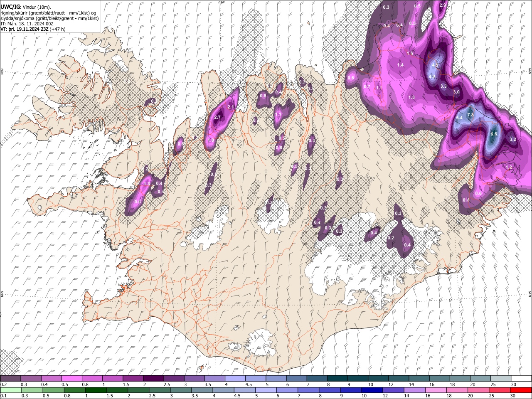Image resolution: width=532 pixels, height=399 pixels.
Task: Click the upper legend swatch between 2 and 2.5
Action: pos(153,379)
